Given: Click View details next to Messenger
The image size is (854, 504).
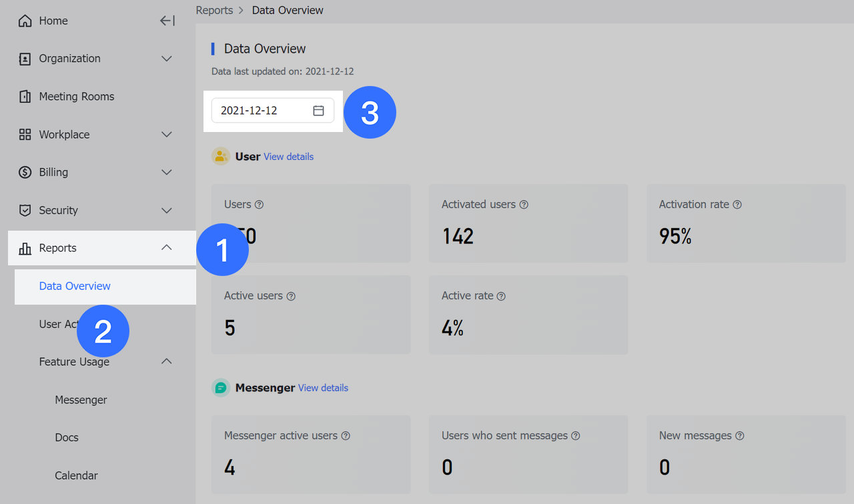Looking at the screenshot, I should click(x=323, y=387).
